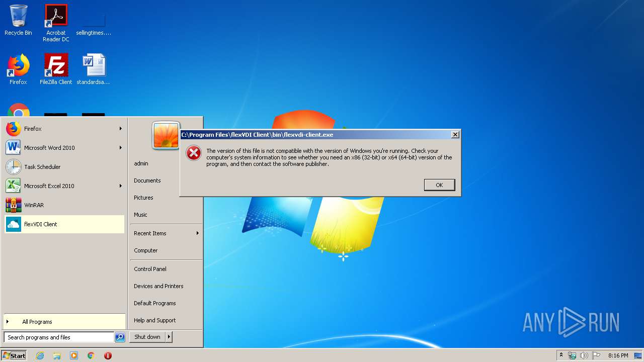644x362 pixels.
Task: Click the Show desktop button
Action: click(x=638, y=355)
